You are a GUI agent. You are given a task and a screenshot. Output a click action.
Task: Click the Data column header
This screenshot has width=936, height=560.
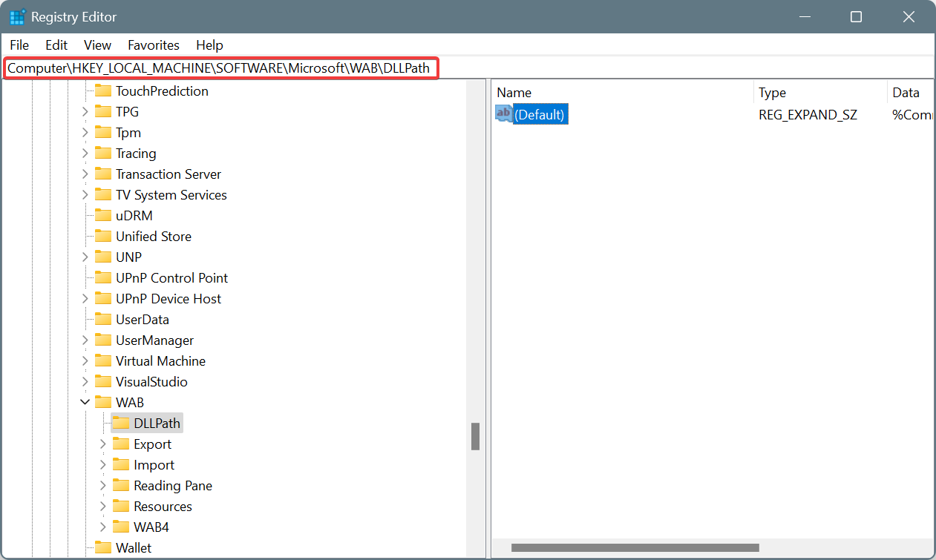pos(911,93)
